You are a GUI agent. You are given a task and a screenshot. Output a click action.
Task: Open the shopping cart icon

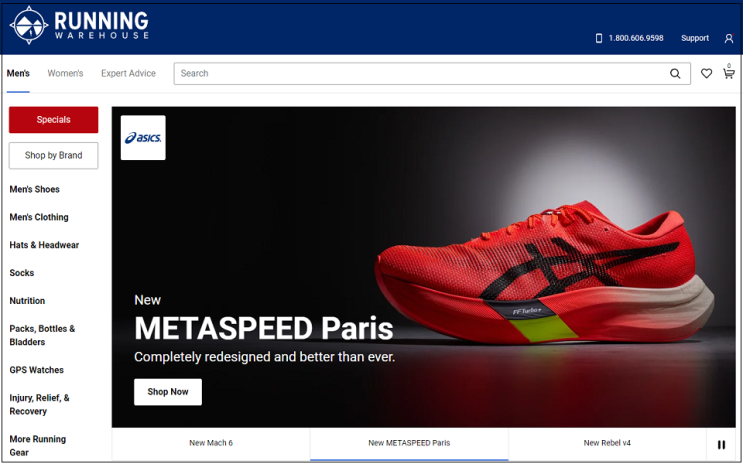click(728, 73)
